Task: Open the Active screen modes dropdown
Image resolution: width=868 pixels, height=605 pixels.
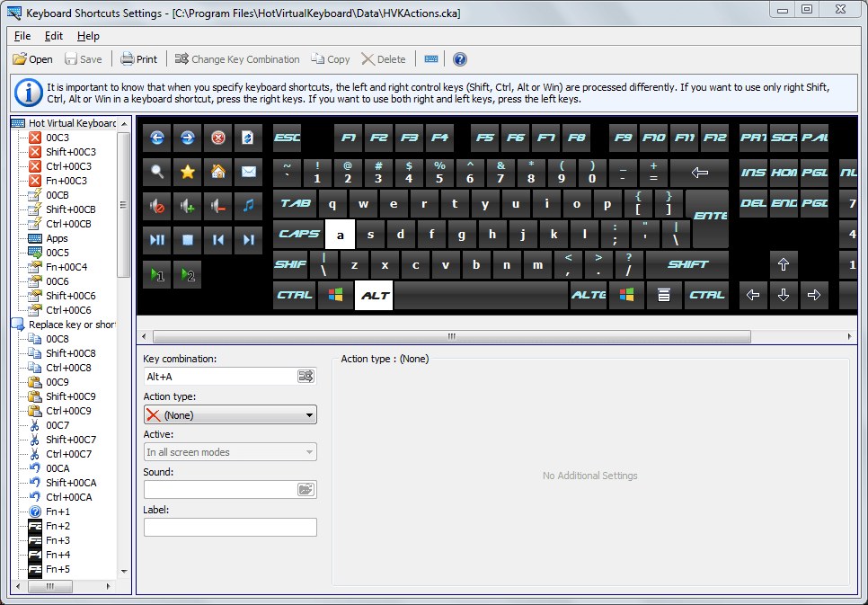Action: (230, 452)
